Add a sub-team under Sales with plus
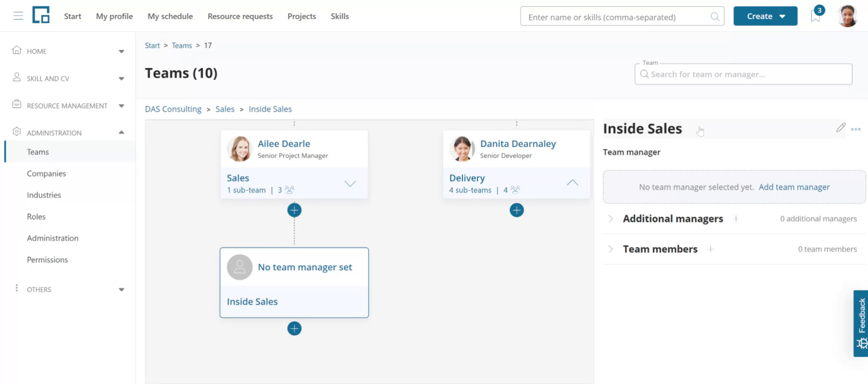The width and height of the screenshot is (868, 384). (294, 210)
